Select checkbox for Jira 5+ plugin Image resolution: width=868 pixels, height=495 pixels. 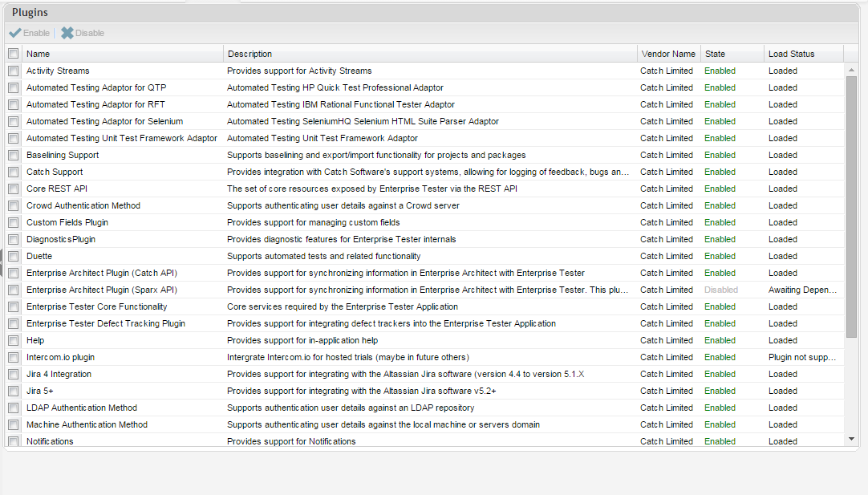[x=13, y=391]
